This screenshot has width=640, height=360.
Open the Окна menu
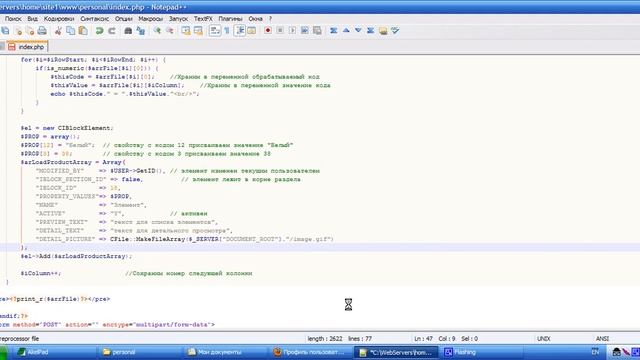[255, 19]
